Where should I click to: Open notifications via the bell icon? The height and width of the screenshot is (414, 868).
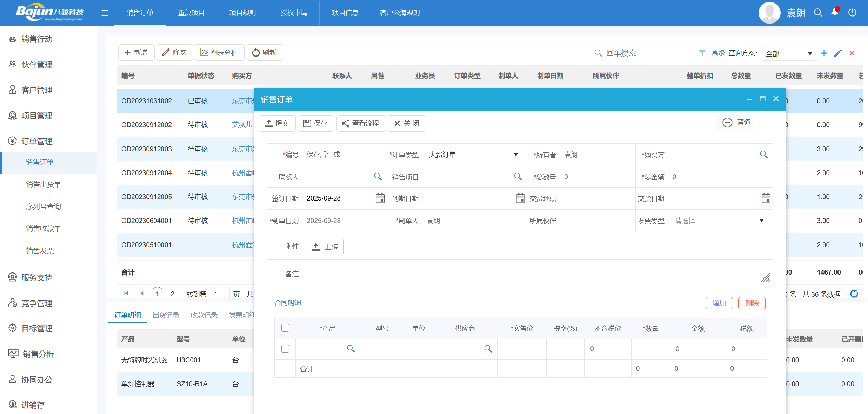coord(835,13)
